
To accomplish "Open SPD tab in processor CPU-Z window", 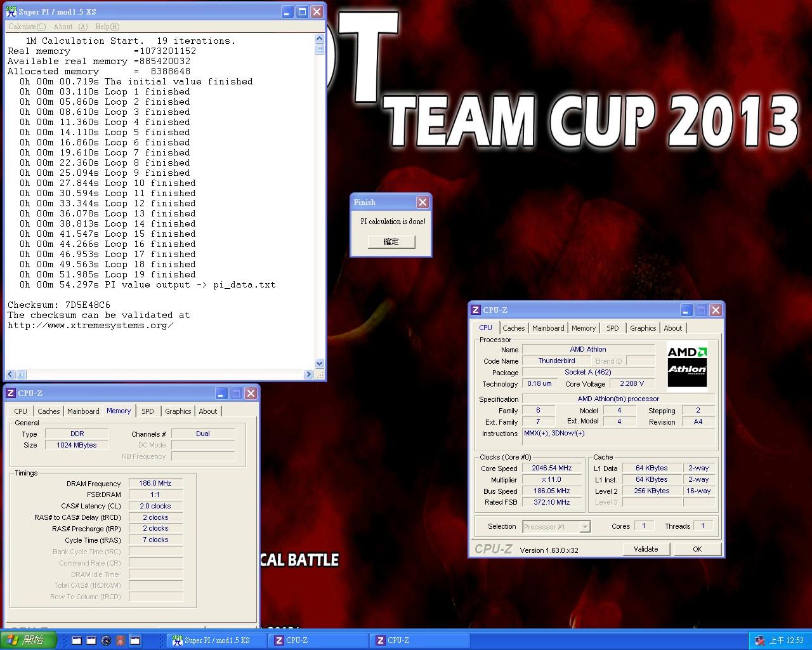I will [x=612, y=328].
